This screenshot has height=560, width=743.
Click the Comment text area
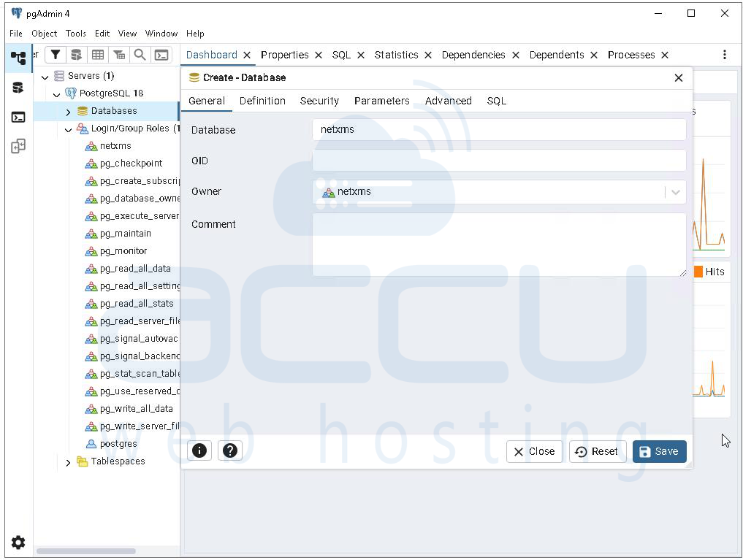click(x=499, y=245)
